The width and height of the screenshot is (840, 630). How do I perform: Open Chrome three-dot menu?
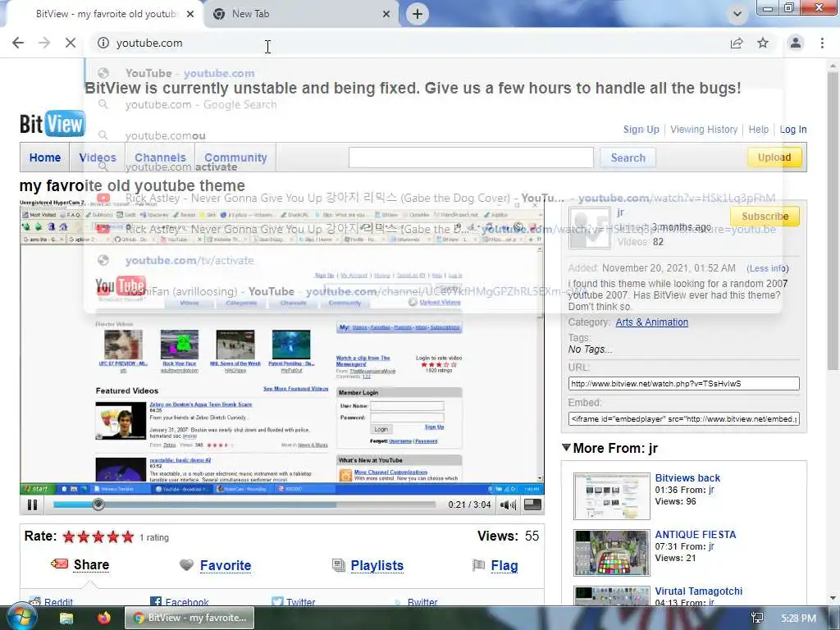pyautogui.click(x=822, y=43)
